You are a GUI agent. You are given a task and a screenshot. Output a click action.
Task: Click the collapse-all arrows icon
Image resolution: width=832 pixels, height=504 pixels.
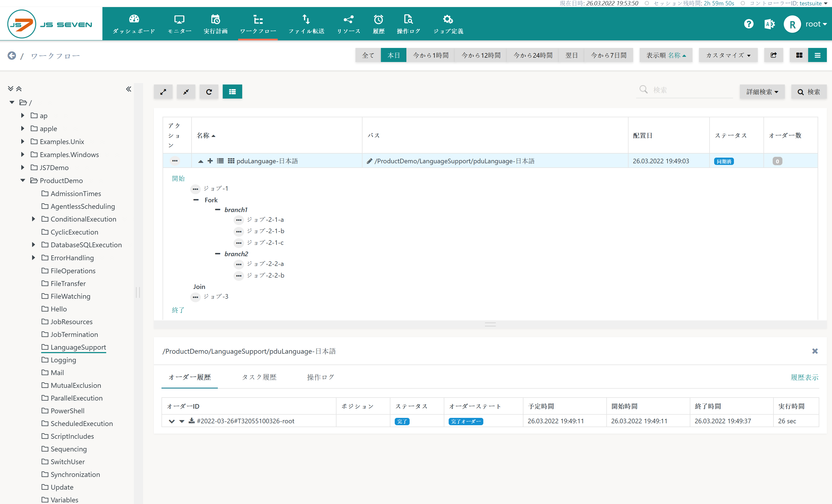point(186,92)
